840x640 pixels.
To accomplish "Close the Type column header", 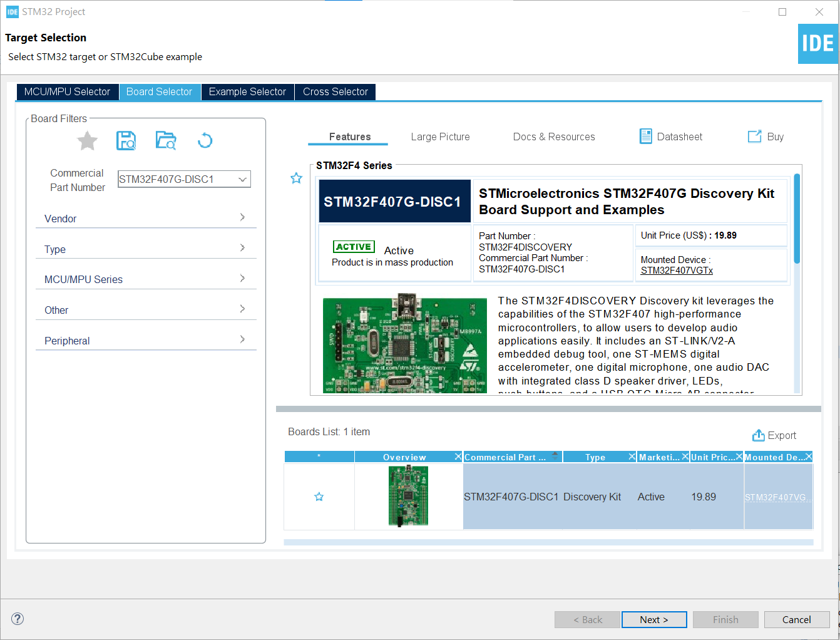I will click(632, 457).
